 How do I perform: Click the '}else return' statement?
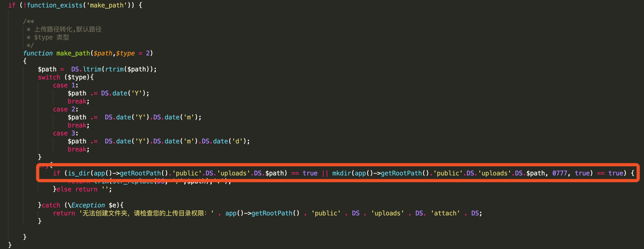coord(75,189)
